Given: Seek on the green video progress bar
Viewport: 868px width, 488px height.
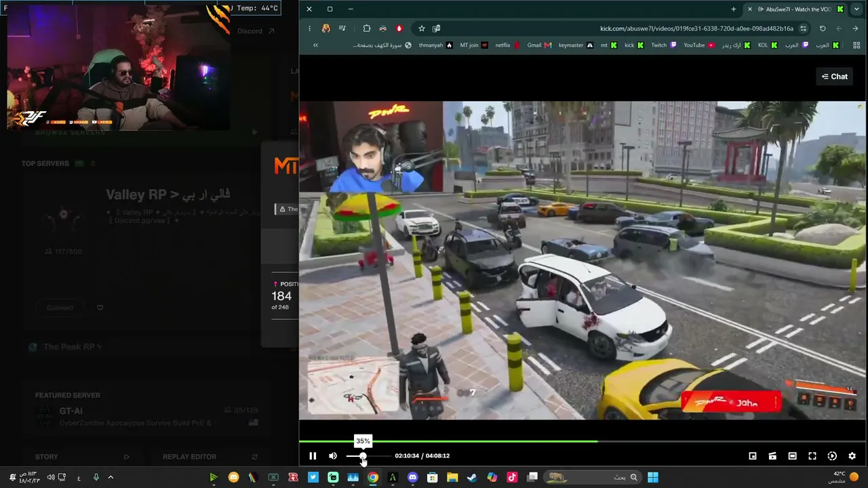Looking at the screenshot, I should click(582, 441).
